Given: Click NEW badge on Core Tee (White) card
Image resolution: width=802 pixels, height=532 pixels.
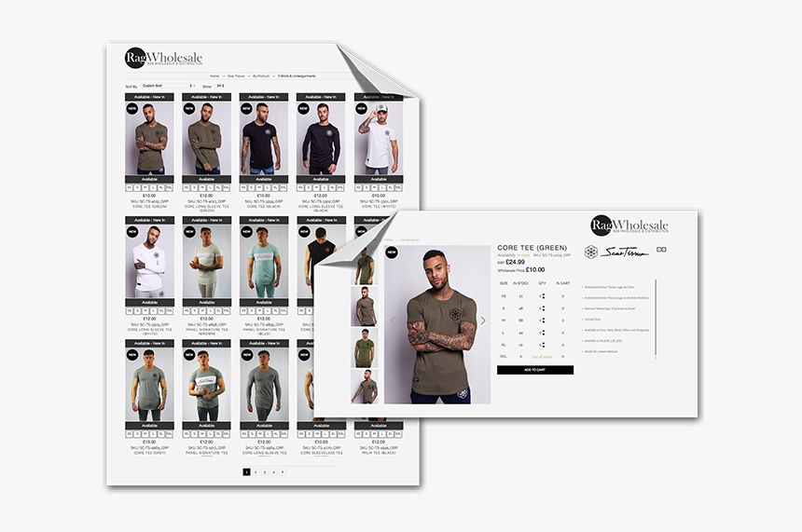Looking at the screenshot, I should pyautogui.click(x=361, y=108).
